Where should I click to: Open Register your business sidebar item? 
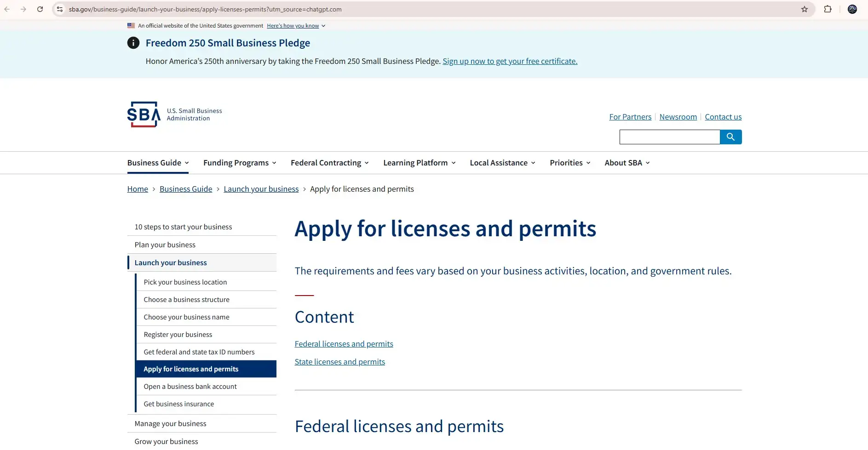click(x=207, y=335)
